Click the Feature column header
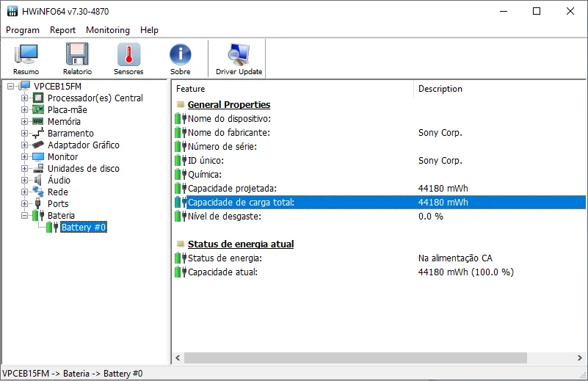 coord(293,89)
